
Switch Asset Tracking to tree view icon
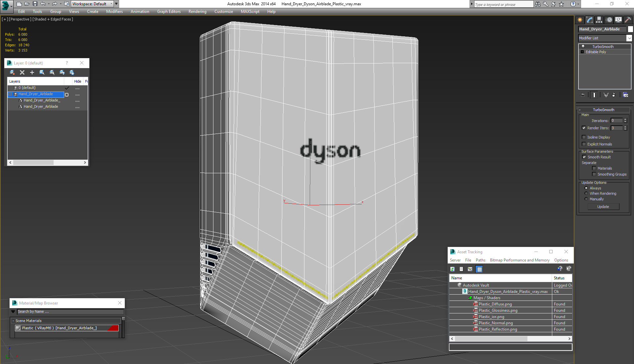[470, 269]
